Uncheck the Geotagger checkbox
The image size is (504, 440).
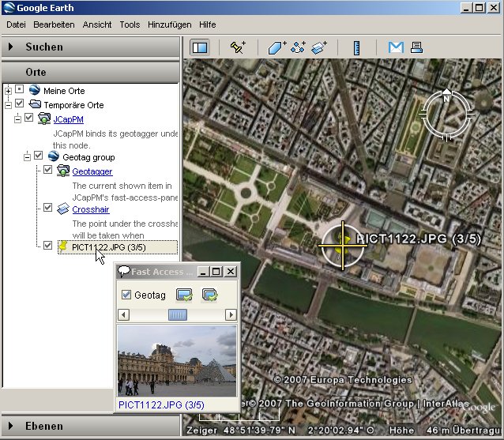pyautogui.click(x=47, y=169)
